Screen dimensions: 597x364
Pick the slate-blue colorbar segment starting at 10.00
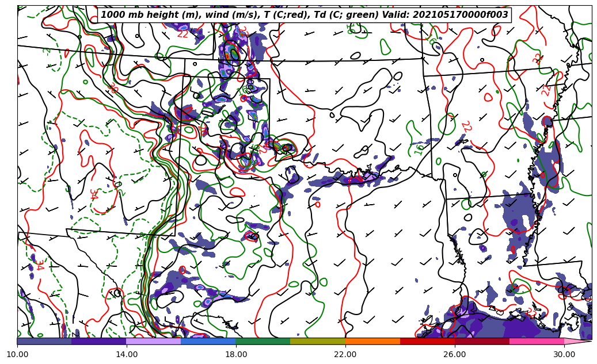(x=44, y=341)
